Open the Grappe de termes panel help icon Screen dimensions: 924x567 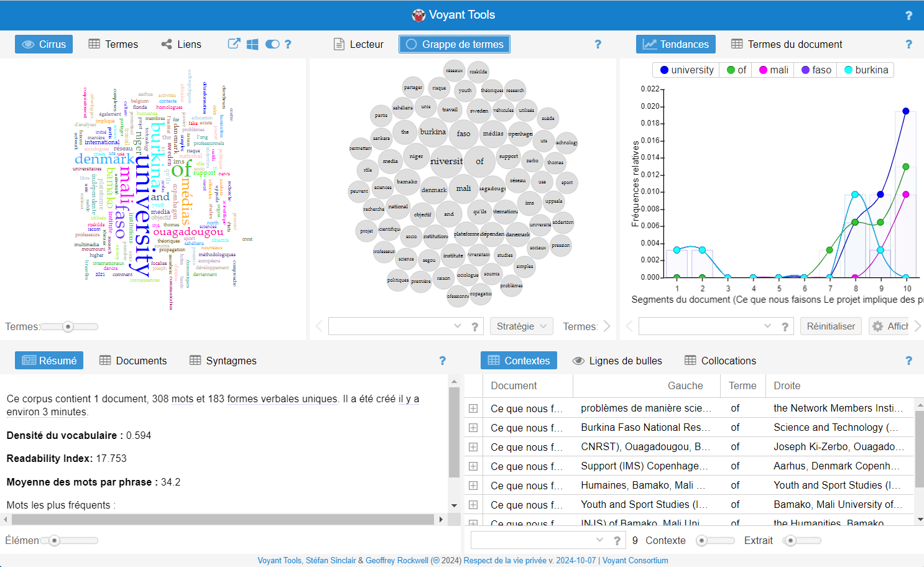click(598, 44)
